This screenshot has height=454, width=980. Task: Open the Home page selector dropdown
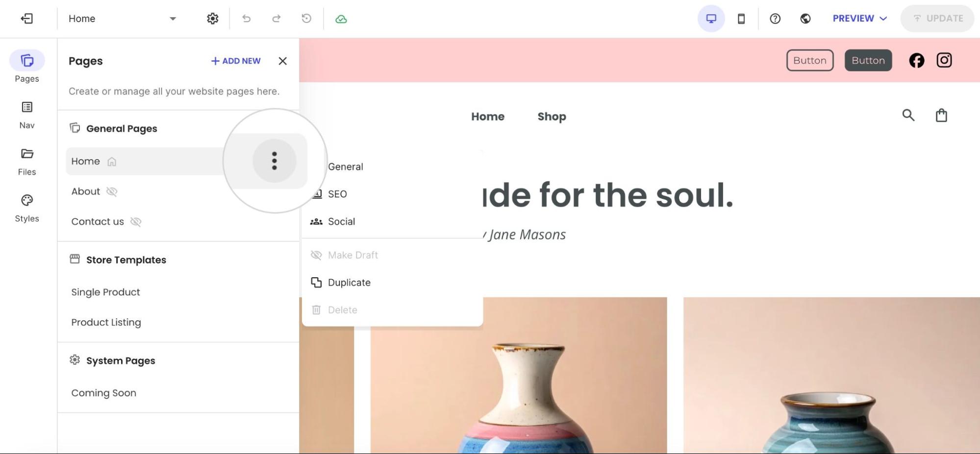pos(123,19)
